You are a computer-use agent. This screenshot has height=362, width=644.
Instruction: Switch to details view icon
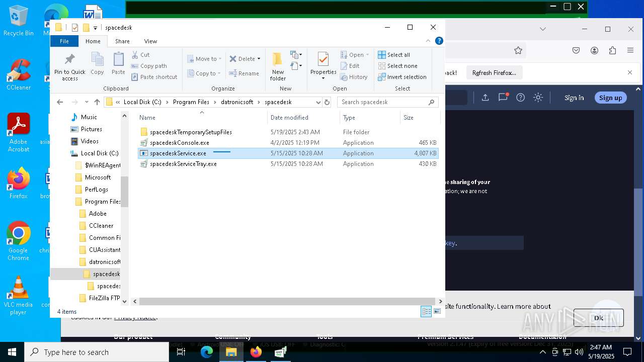pyautogui.click(x=426, y=312)
